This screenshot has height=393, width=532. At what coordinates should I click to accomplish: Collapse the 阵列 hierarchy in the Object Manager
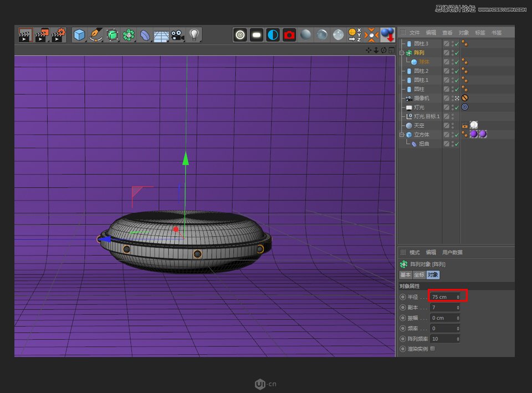pyautogui.click(x=402, y=53)
